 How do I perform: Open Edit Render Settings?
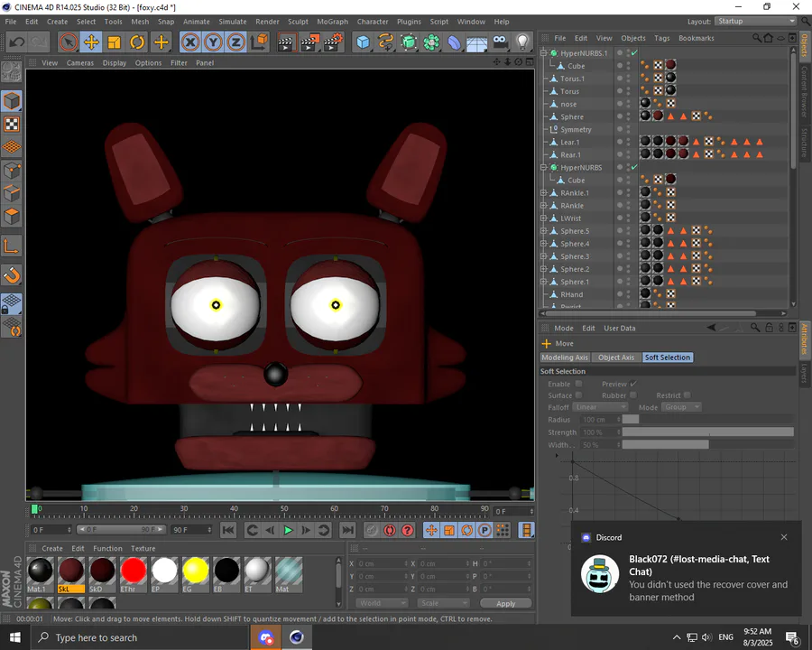(334, 42)
